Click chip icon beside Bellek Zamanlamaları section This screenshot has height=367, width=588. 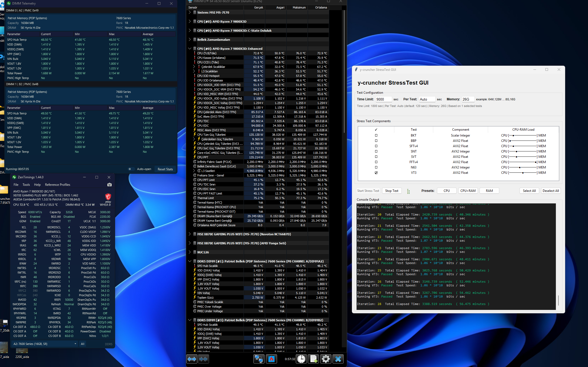point(195,40)
